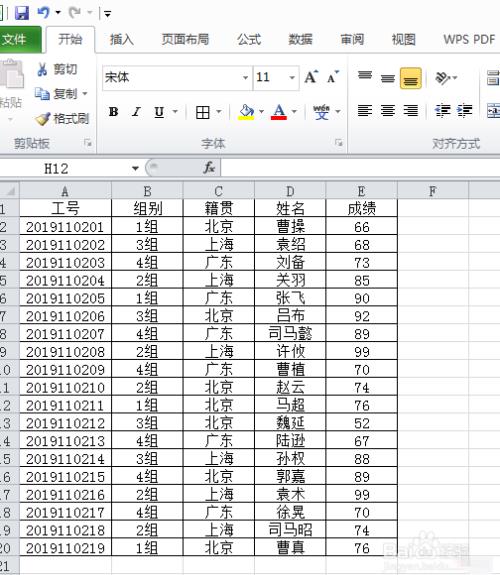Customize the Quick Access Toolbar dropdown
Image resolution: width=500 pixels, height=575 pixels.
107,14
